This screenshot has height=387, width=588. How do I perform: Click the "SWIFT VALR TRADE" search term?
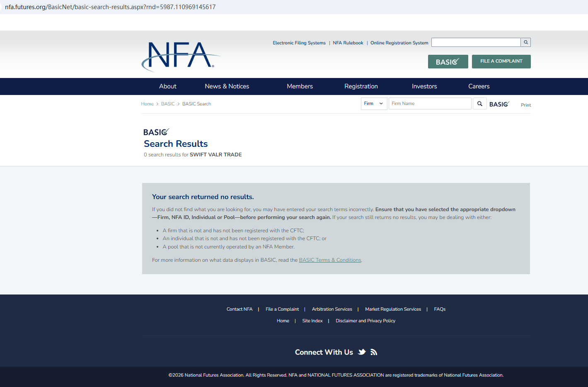216,155
